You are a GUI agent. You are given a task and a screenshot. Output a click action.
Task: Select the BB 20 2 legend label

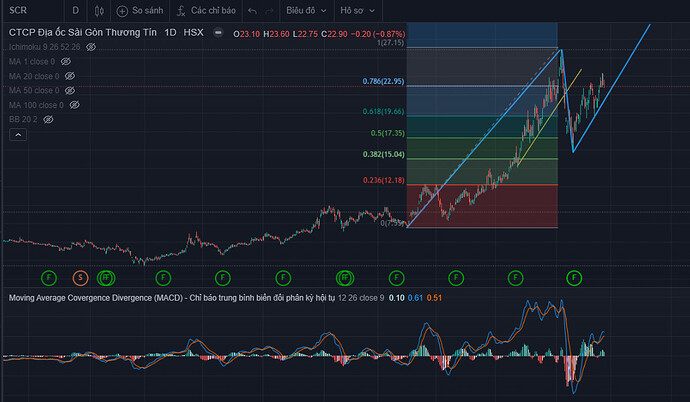coord(23,120)
